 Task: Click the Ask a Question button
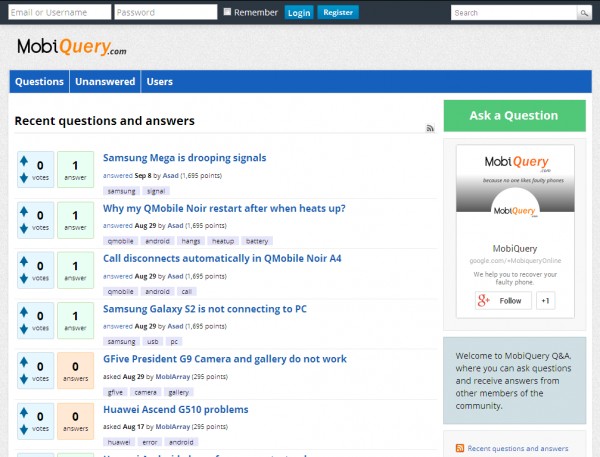pyautogui.click(x=513, y=115)
